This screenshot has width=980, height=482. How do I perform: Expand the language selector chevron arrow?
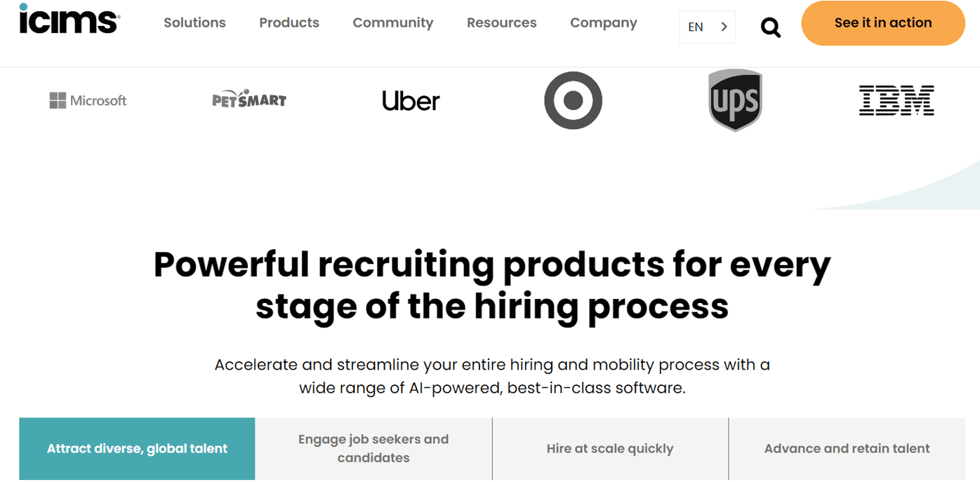coord(724,27)
